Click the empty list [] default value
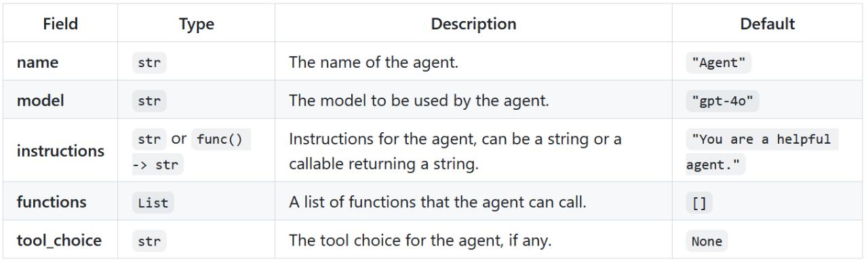 [x=699, y=201]
